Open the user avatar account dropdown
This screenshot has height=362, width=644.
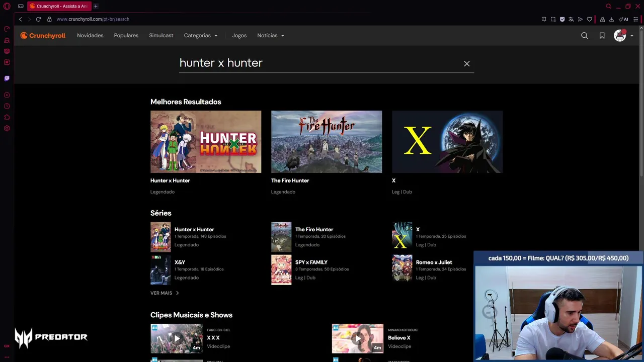pos(623,36)
